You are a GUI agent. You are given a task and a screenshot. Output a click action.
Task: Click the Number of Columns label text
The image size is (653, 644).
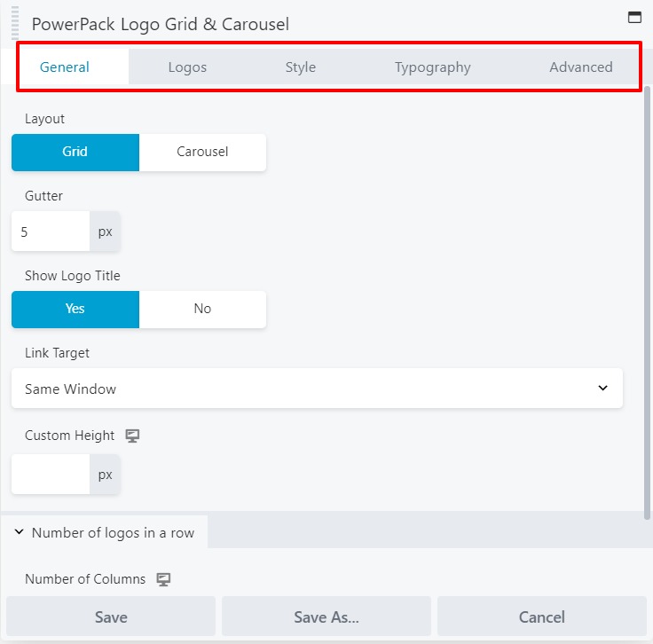(85, 579)
